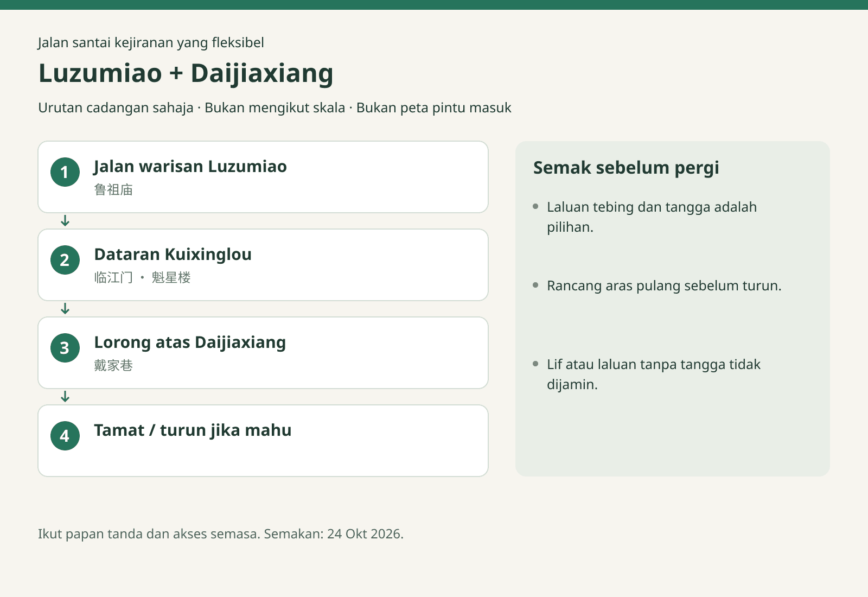Select the Lorong atas Daijiaxiang heading
The image size is (868, 597).
coord(190,342)
